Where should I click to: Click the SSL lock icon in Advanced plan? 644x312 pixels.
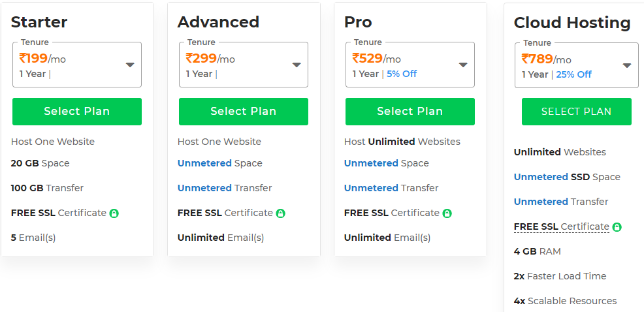(281, 213)
